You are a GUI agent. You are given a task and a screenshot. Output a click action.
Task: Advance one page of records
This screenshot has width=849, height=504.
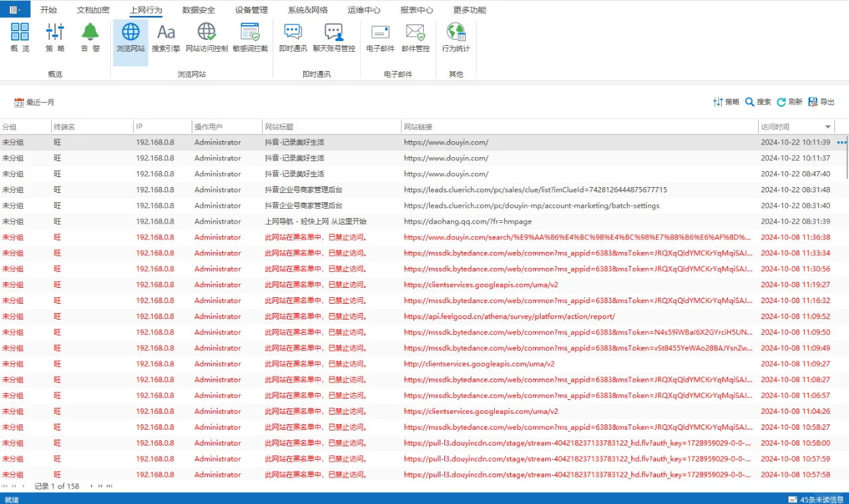tap(101, 486)
